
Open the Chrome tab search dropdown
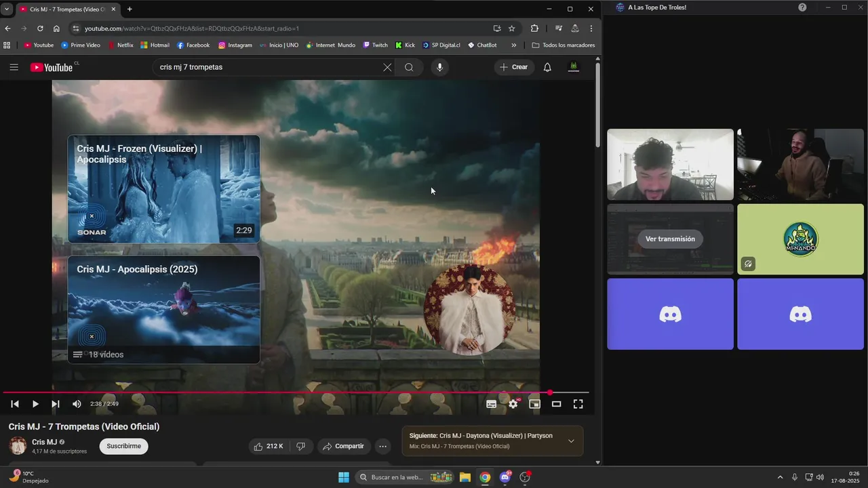tap(6, 9)
